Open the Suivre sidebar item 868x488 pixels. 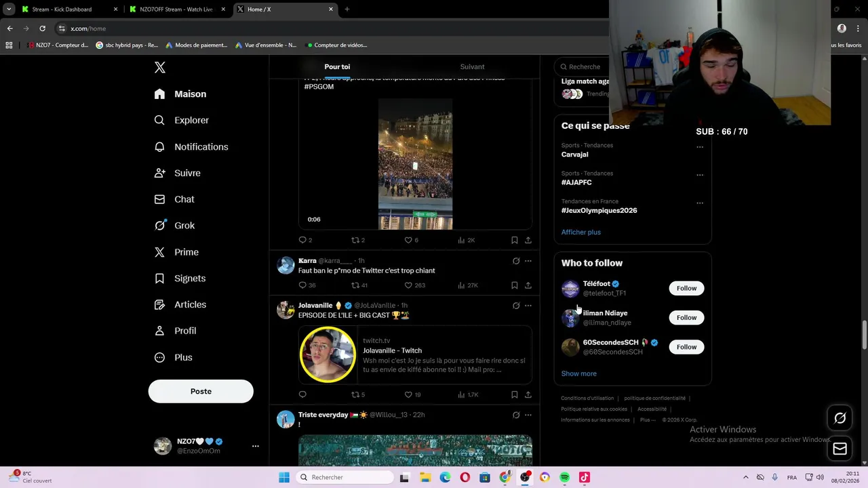[x=178, y=173]
